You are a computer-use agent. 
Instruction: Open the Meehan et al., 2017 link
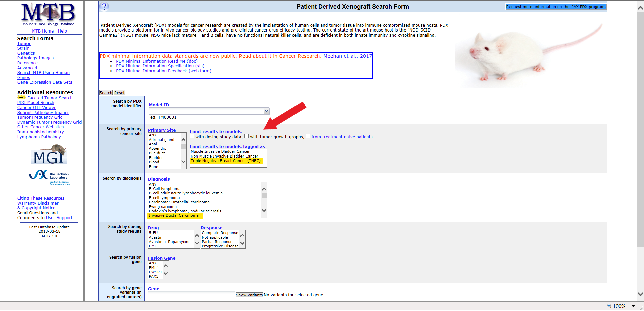click(x=347, y=56)
